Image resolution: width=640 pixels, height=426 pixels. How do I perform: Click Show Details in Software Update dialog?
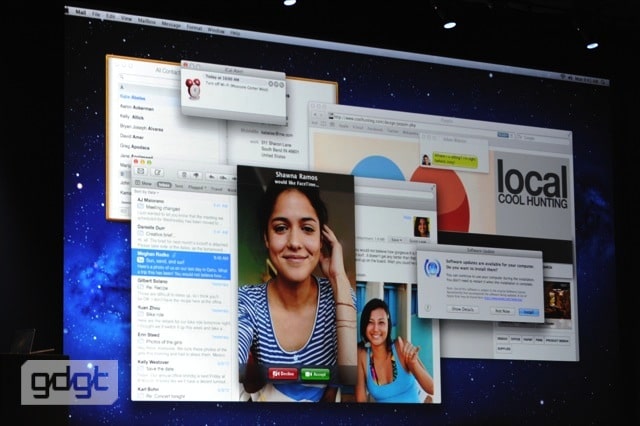click(463, 309)
